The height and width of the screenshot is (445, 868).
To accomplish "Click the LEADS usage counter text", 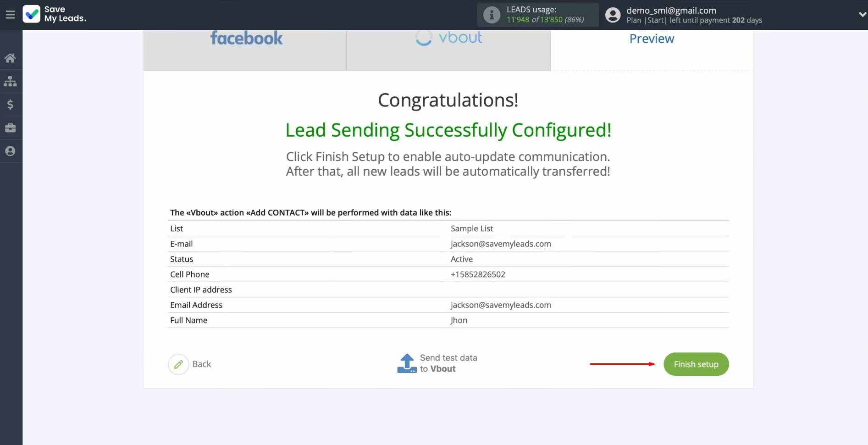I will coord(545,20).
